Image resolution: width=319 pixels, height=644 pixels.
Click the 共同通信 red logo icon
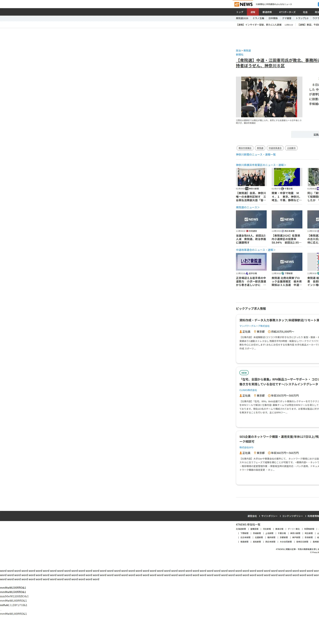[247, 231]
